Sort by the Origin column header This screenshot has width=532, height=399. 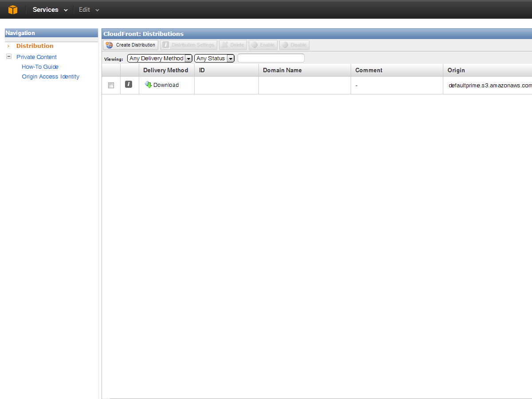point(487,70)
